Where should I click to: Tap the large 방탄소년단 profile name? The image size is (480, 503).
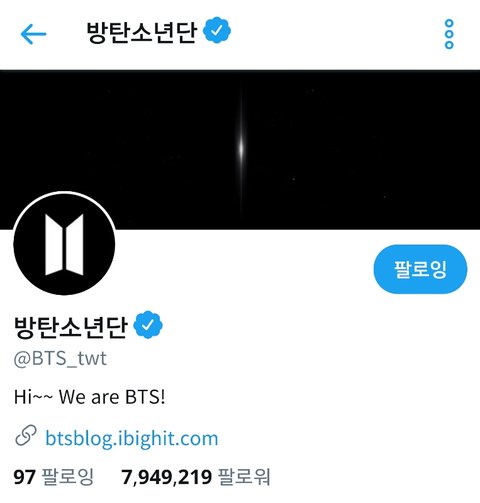[x=71, y=327]
